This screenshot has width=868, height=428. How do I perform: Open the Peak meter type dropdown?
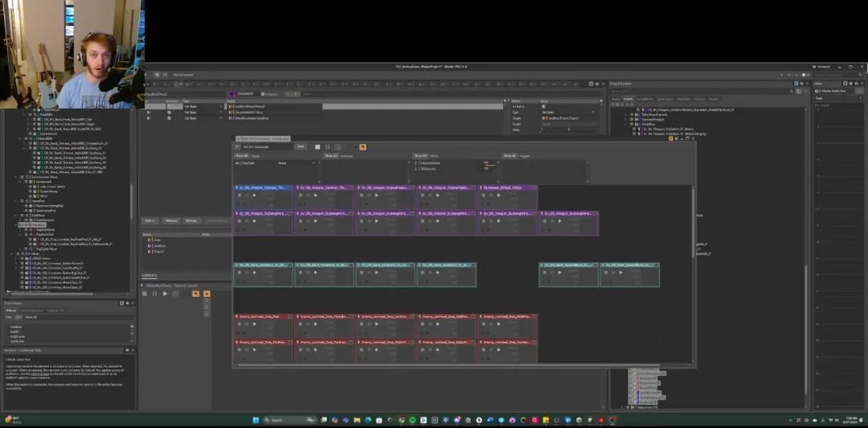(x=838, y=98)
